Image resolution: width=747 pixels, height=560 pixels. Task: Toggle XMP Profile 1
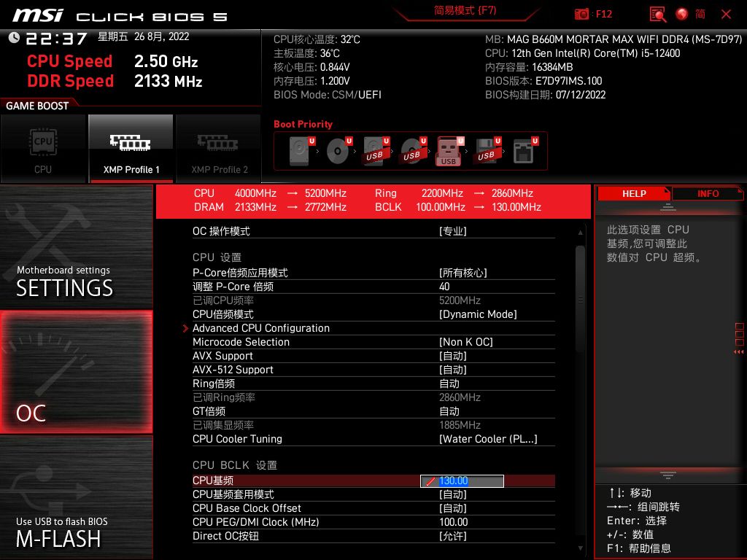coord(131,148)
